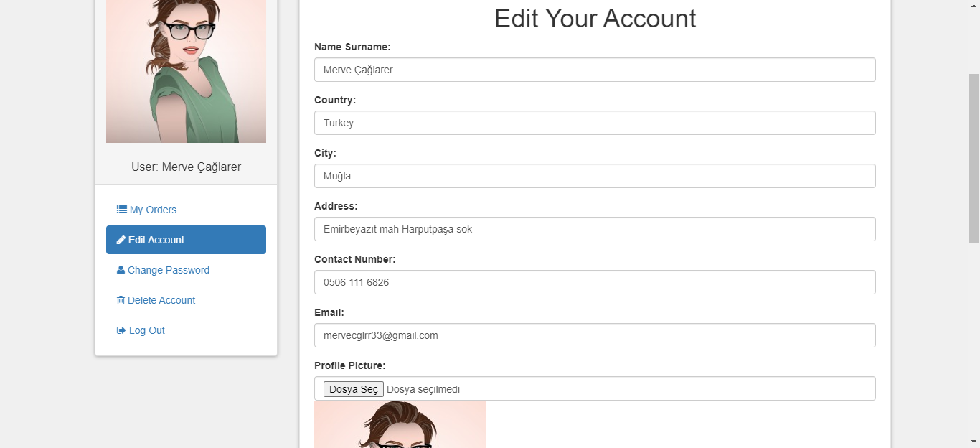
Task: Click the Address input field
Action: tap(594, 228)
